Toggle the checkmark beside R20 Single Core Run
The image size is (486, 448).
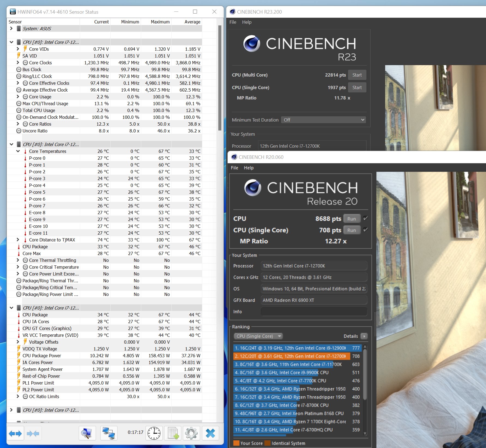366,230
